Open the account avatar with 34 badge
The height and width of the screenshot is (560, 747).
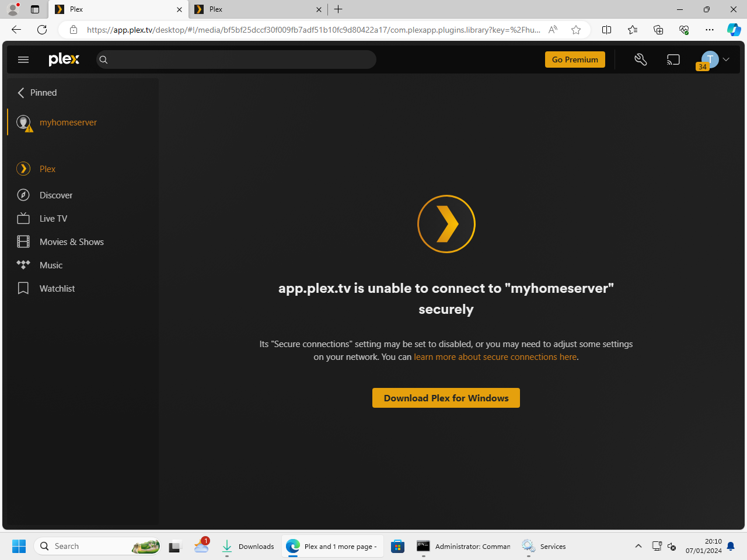[x=709, y=60]
